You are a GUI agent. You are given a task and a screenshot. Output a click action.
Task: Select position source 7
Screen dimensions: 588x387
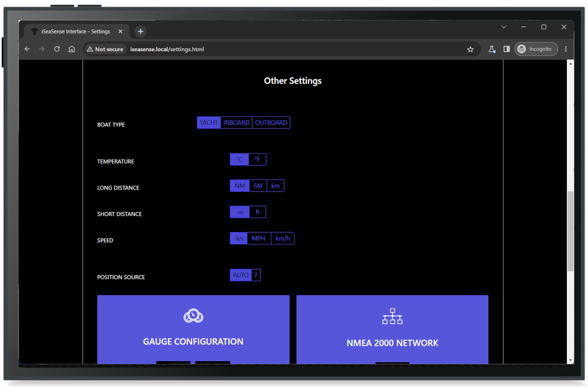256,275
